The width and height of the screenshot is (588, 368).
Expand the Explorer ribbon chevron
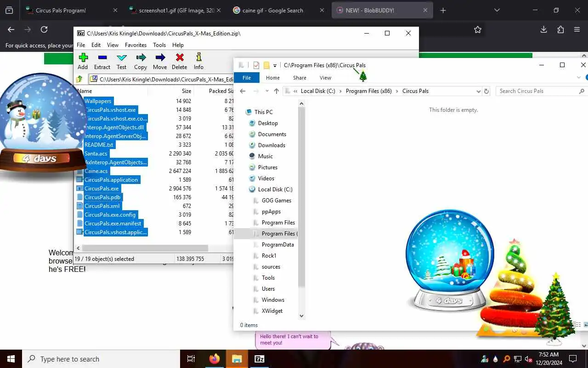click(x=578, y=78)
